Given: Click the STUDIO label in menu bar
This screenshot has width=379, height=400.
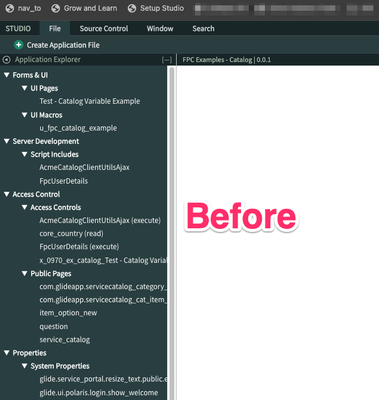Looking at the screenshot, I should 18,29.
